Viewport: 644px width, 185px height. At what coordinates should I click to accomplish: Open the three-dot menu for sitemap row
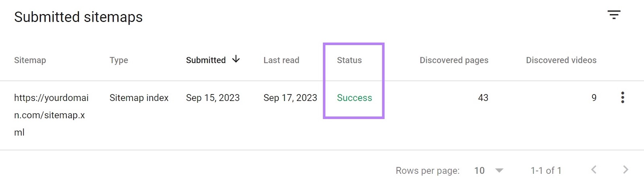click(622, 98)
